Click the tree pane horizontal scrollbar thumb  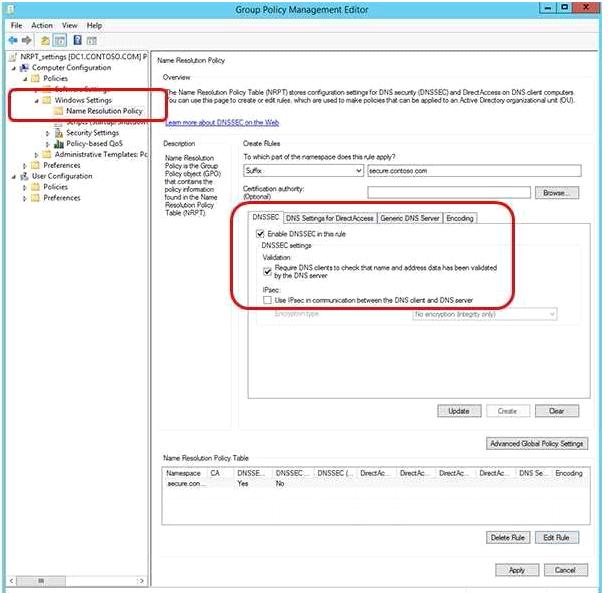coord(41,581)
